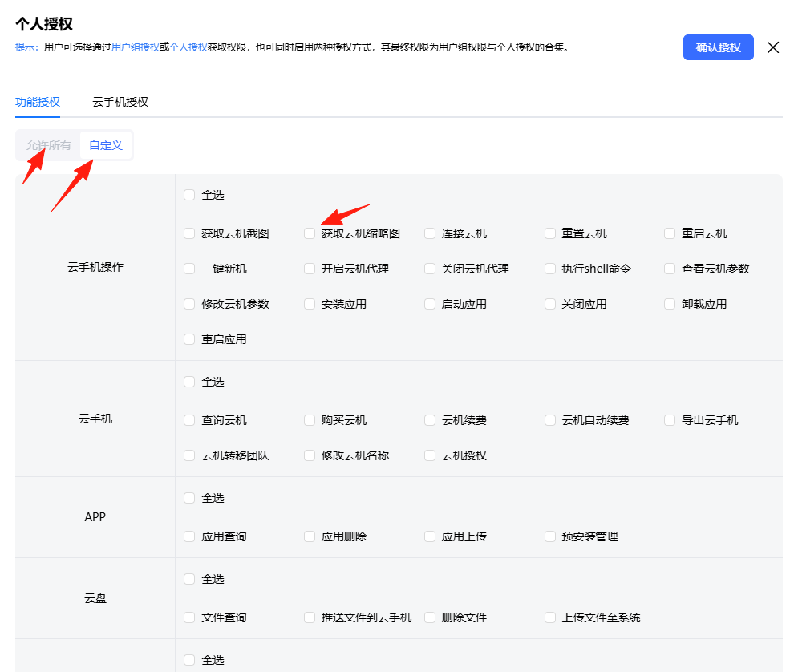Viewport: 794px width, 672px height.
Task: Open the 个人授权 link in hint
Action: [x=188, y=47]
